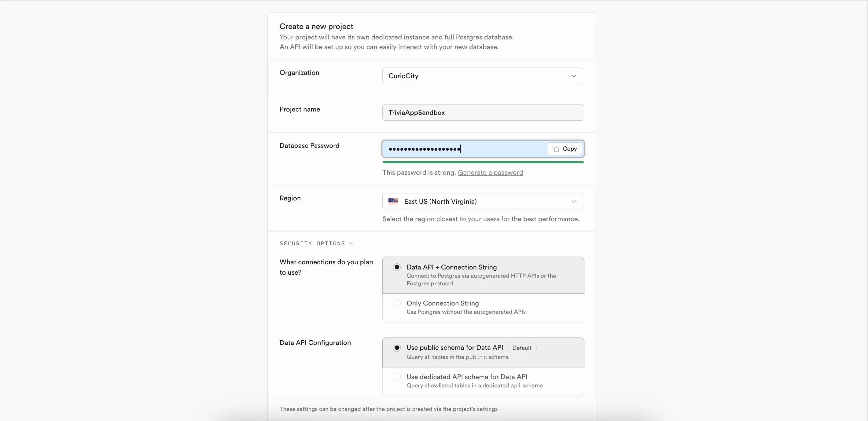
Task: Select Only Connection String radio
Action: click(x=397, y=303)
